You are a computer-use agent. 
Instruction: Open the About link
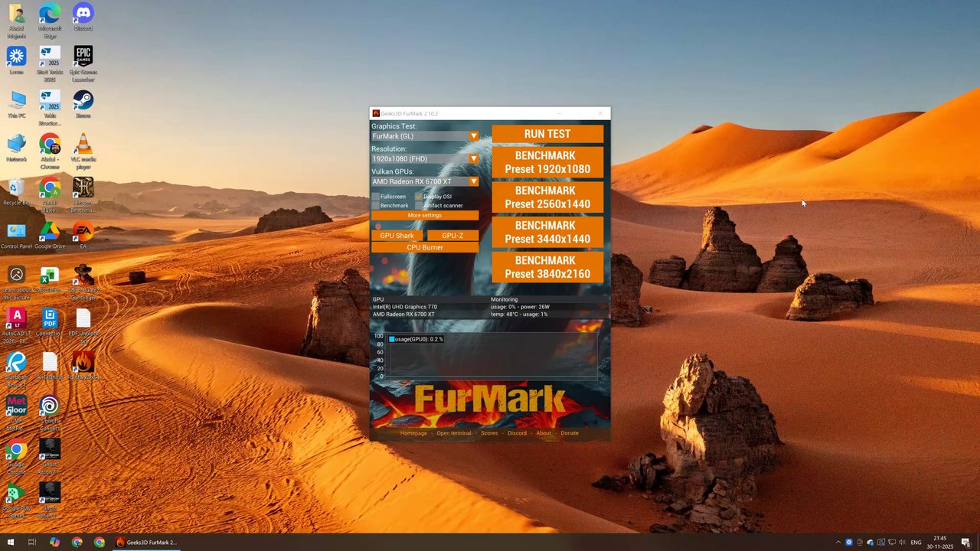[544, 433]
